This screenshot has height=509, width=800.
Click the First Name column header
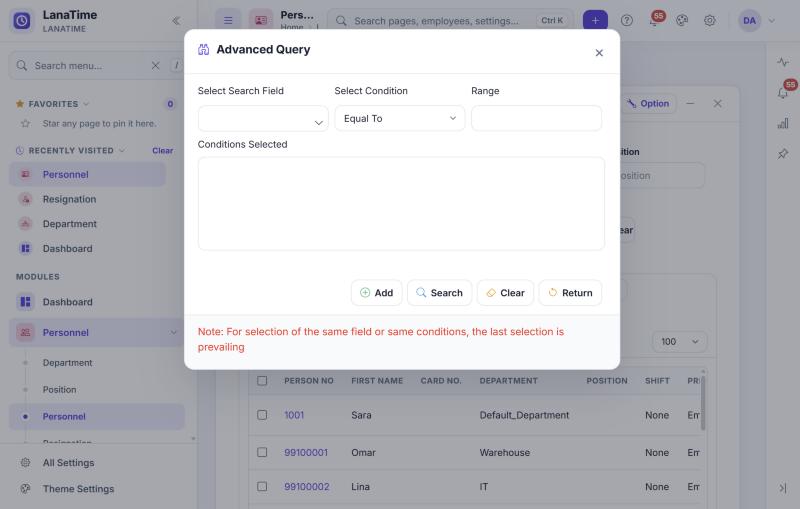[377, 381]
